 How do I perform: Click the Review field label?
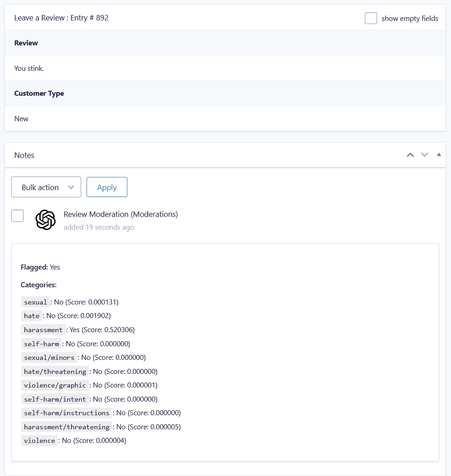26,43
